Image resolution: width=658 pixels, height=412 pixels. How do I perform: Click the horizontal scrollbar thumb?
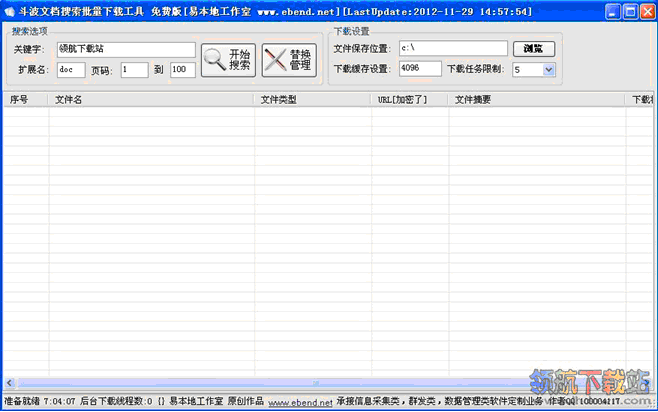[315, 383]
